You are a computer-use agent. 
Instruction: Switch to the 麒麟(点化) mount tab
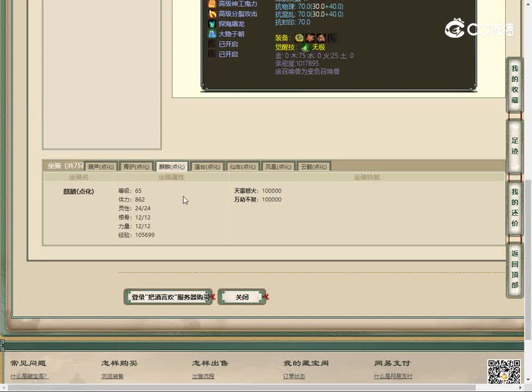click(x=171, y=166)
